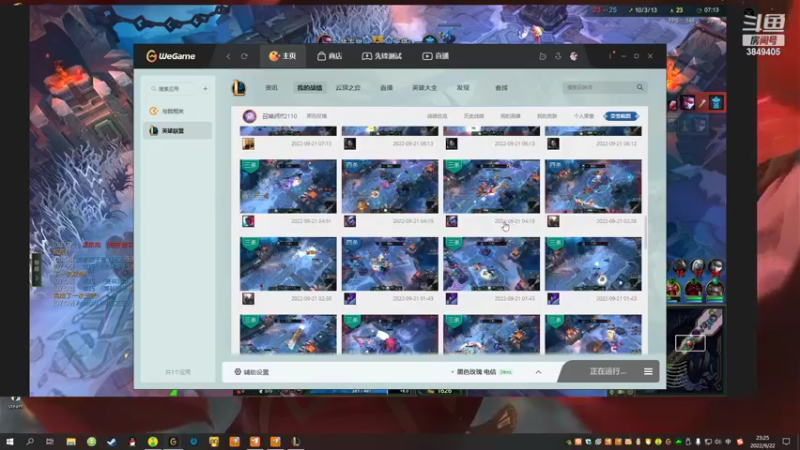Open the 主页 home tab
The width and height of the screenshot is (800, 450).
[283, 56]
